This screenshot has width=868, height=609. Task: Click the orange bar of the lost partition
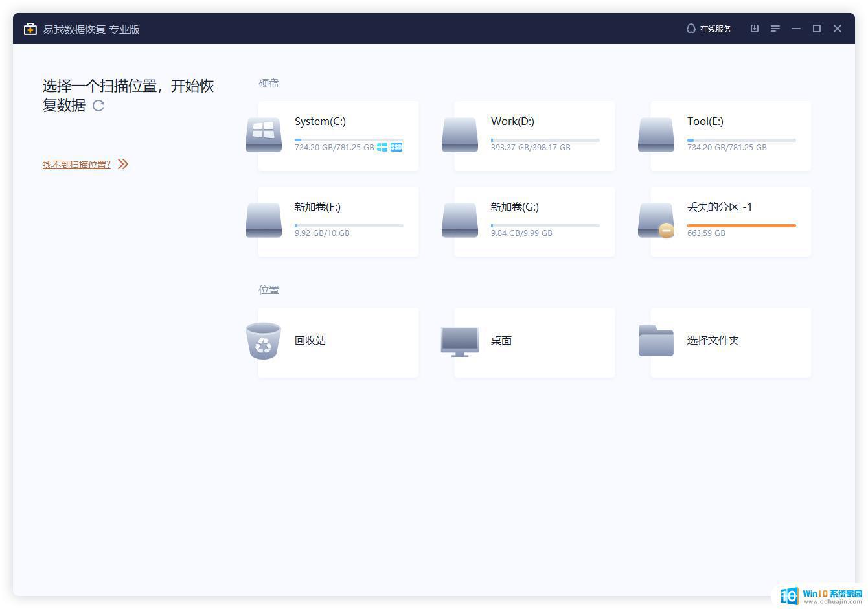pos(742,225)
